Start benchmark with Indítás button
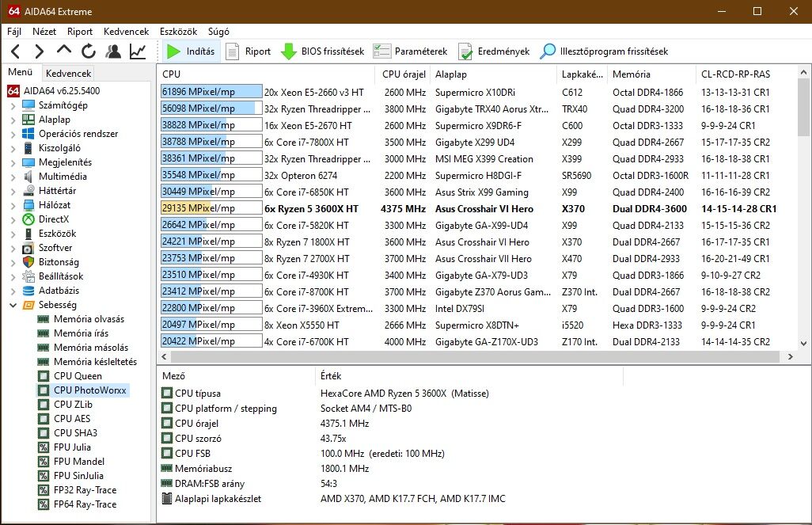The image size is (812, 525). click(x=190, y=51)
